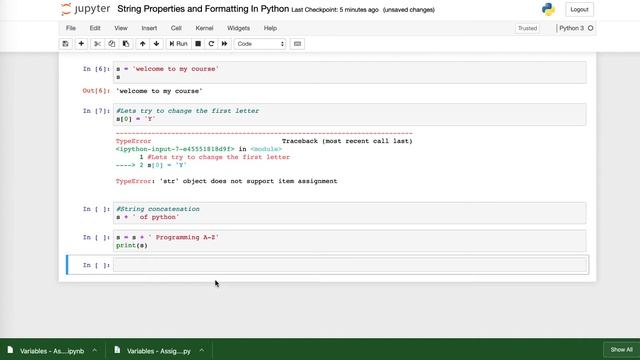Screen dimensions: 640x360
Task: Click the String concatenation code cell
Action: coord(350,213)
